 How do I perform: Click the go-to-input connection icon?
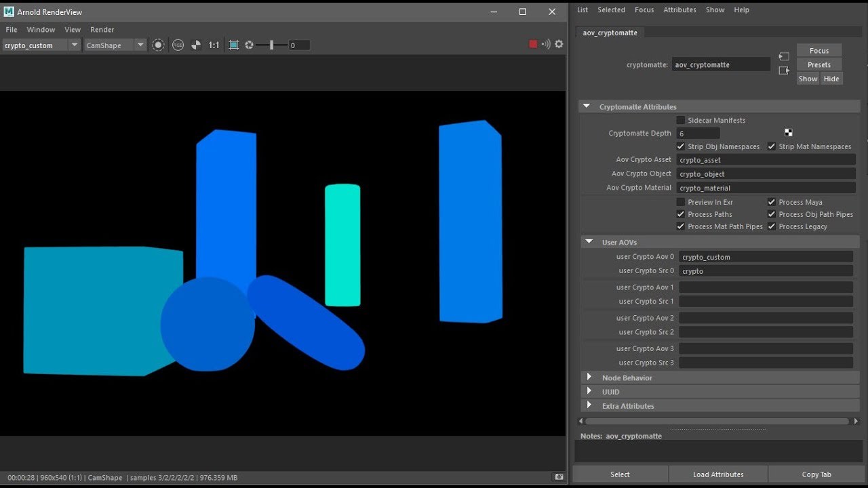(x=784, y=56)
